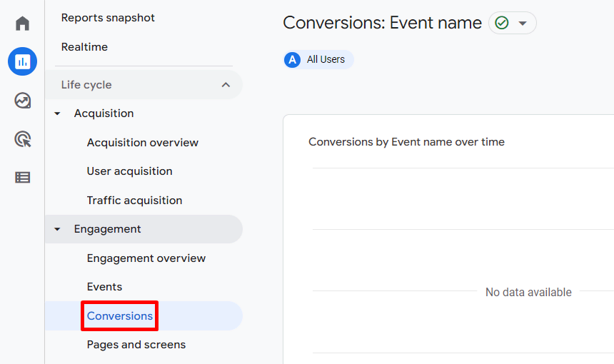Open Reports snapshot
The width and height of the screenshot is (614, 364).
click(108, 18)
